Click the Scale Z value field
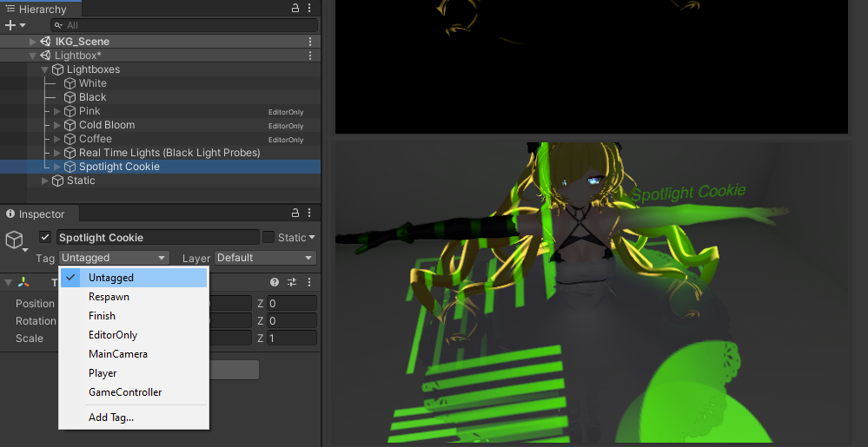The height and width of the screenshot is (447, 868). pyautogui.click(x=292, y=338)
